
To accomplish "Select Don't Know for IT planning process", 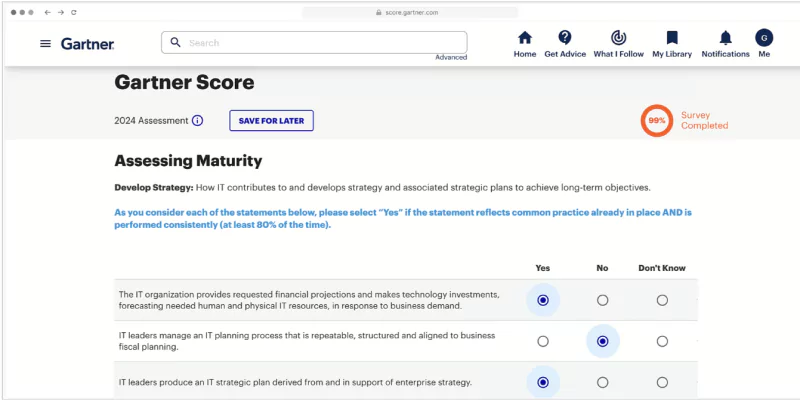I will point(662,341).
